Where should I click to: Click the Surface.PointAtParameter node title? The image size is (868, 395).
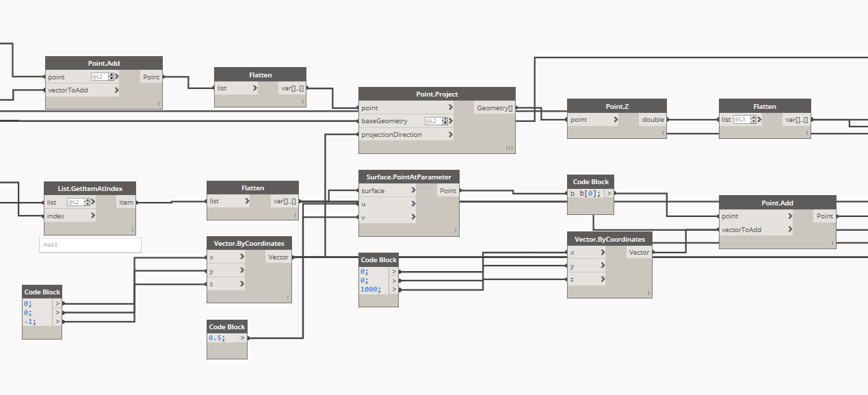click(x=408, y=177)
